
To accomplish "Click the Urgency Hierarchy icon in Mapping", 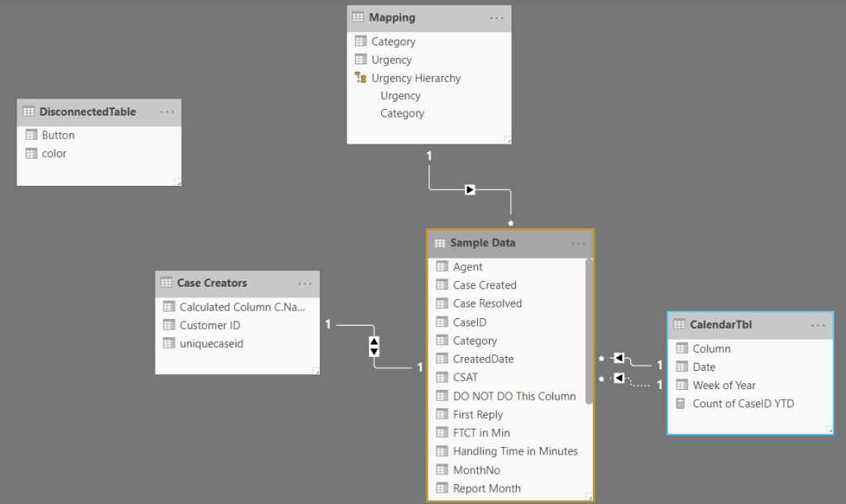I will (x=360, y=78).
